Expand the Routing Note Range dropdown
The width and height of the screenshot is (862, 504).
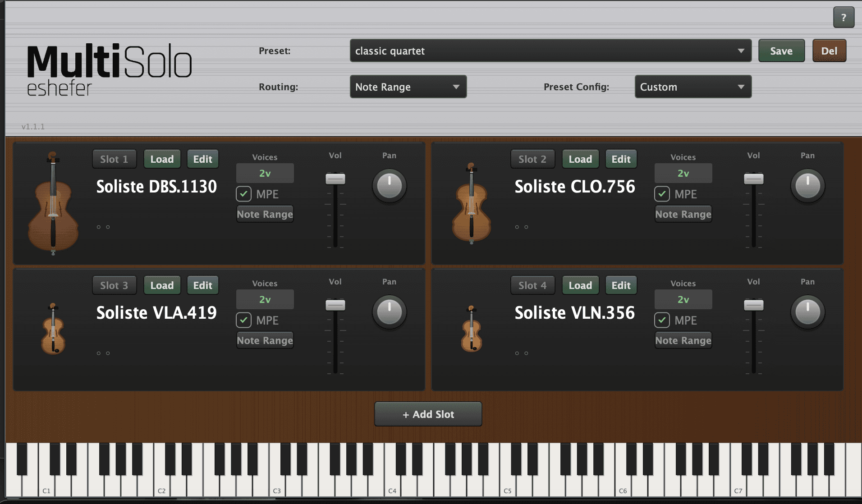pos(408,87)
